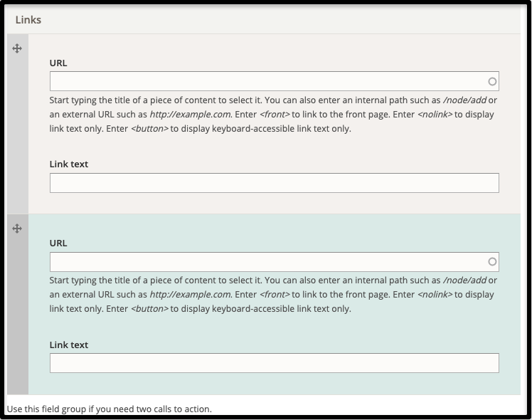Screen dimensions: 532x420
Task: Focus the second Link text input field
Action: click(x=274, y=363)
